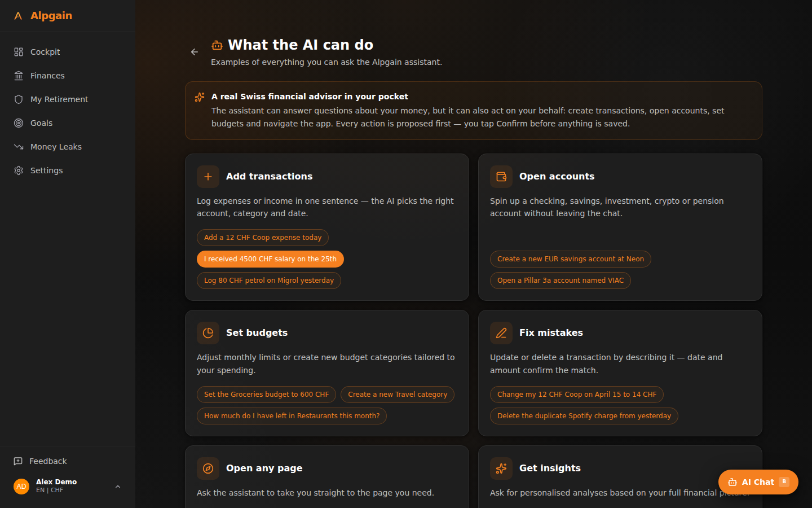Click the compass icon on Open any page
812x508 pixels.
(x=208, y=468)
